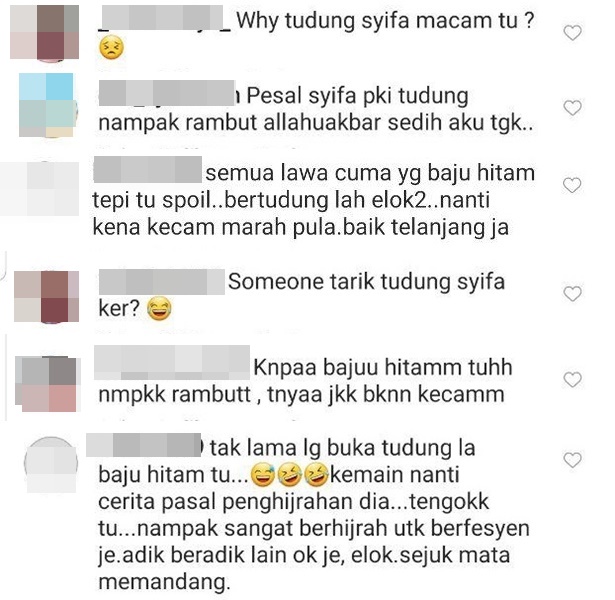This screenshot has height=600, width=615.
Task: Open username before 'Pesal syifa pki tudung'
Action: [x=169, y=93]
